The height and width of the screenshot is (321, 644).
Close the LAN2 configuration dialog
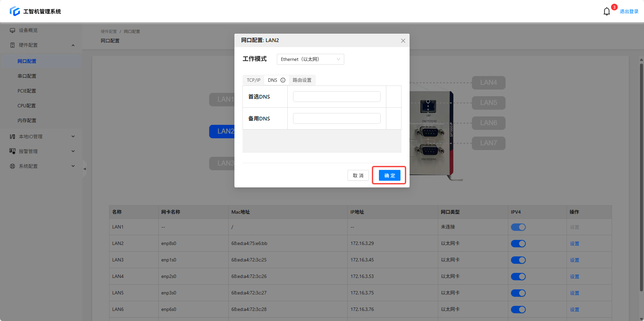click(x=403, y=41)
